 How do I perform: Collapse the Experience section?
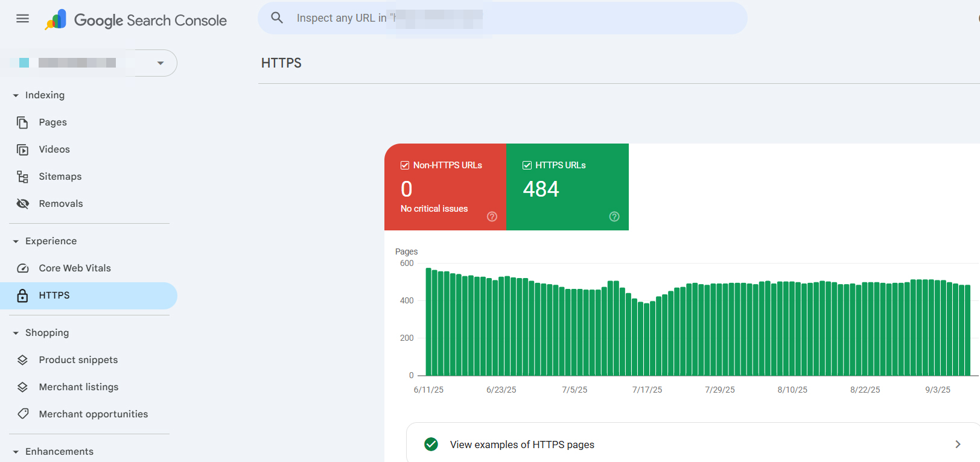(16, 241)
